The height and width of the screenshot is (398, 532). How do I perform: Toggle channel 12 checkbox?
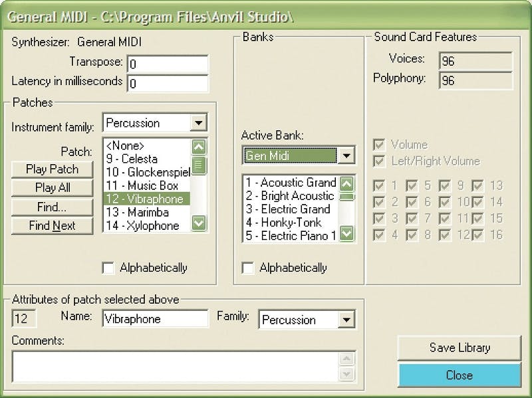pyautogui.click(x=445, y=235)
